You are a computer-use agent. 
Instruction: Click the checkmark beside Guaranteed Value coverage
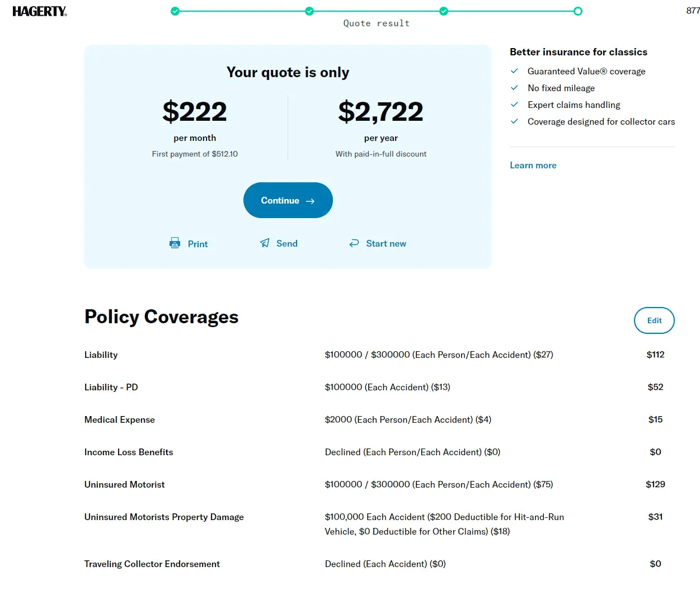pos(514,71)
